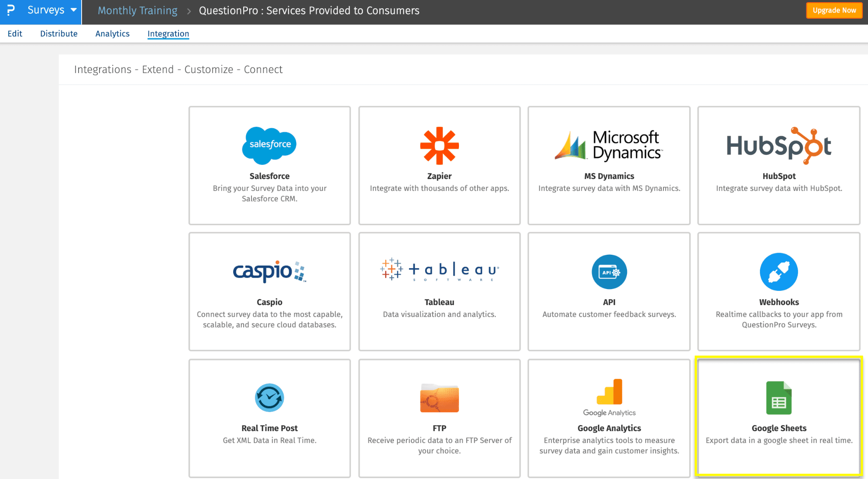The image size is (868, 479).
Task: Click the Zapier asterisk logo
Action: pyautogui.click(x=439, y=146)
